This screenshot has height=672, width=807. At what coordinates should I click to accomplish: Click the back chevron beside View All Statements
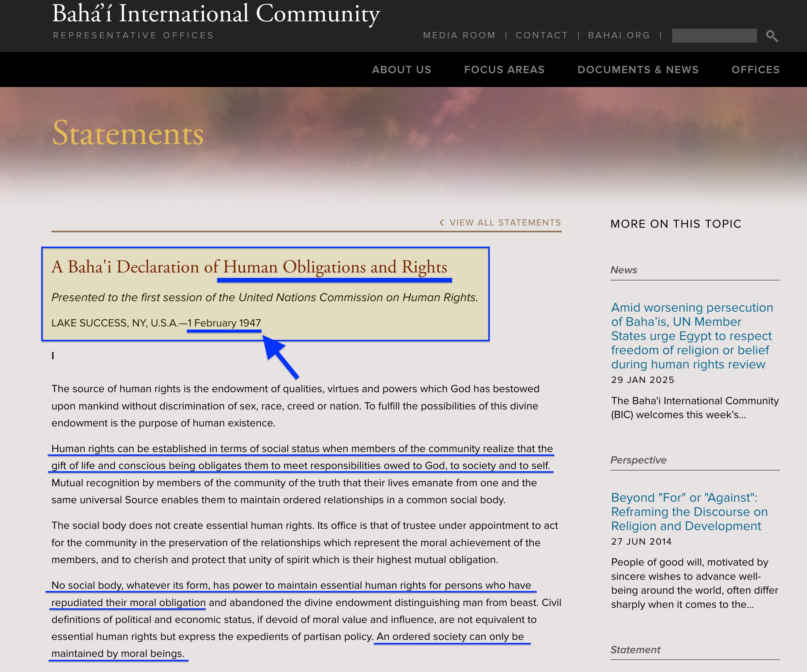pyautogui.click(x=441, y=222)
